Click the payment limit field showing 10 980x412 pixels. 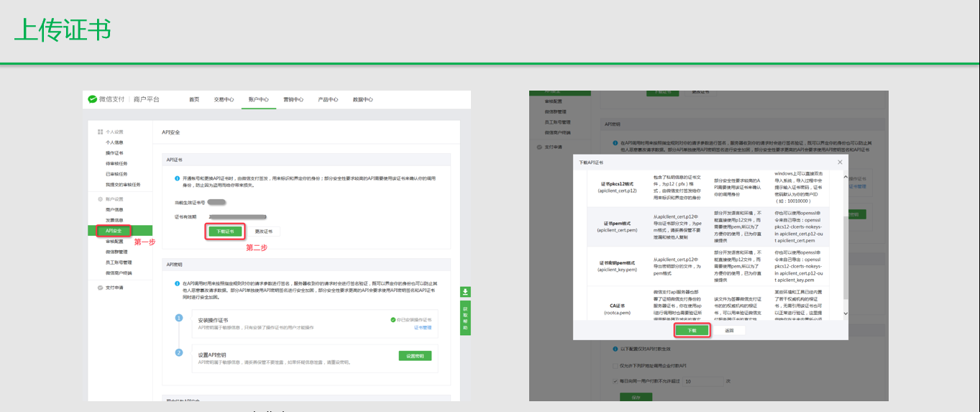(702, 380)
